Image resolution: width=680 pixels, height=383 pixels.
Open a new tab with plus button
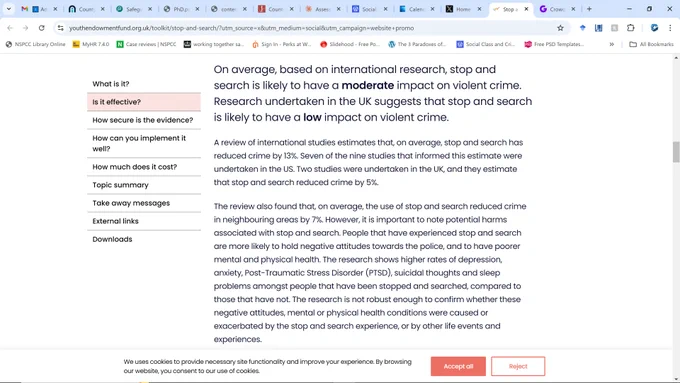pos(589,9)
